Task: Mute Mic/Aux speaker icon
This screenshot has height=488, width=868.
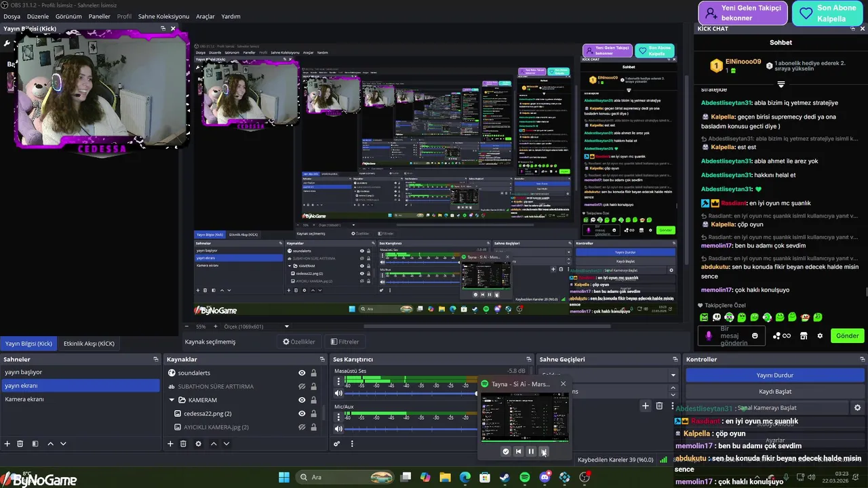Action: click(x=338, y=428)
